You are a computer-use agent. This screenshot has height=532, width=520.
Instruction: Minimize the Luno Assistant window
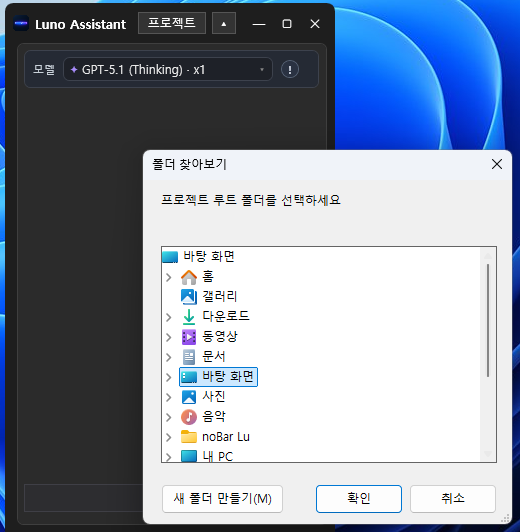tap(259, 24)
